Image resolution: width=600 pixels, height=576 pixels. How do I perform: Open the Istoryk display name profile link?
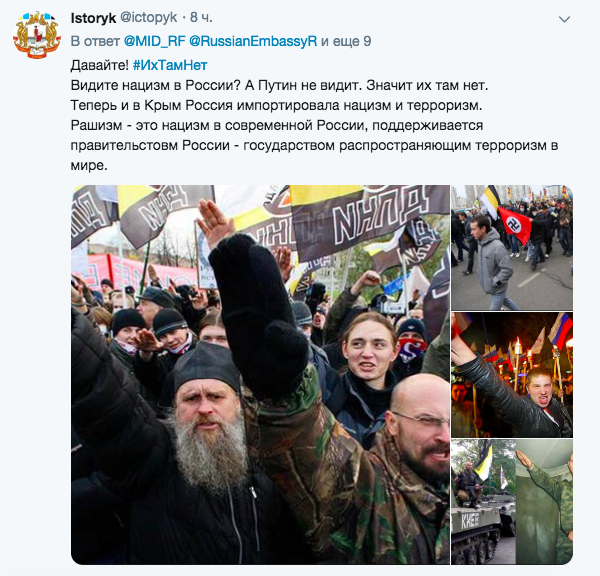coord(93,18)
